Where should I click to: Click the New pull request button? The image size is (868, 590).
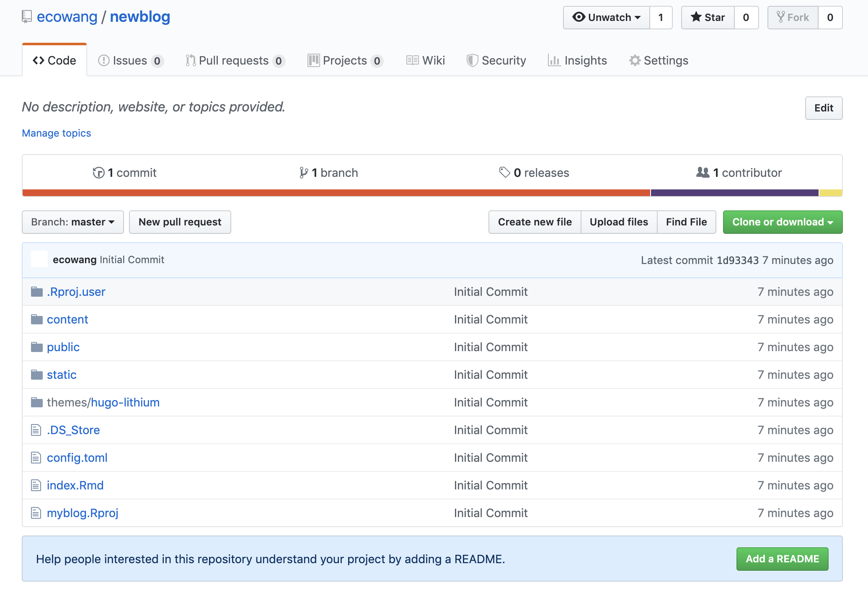pos(180,222)
